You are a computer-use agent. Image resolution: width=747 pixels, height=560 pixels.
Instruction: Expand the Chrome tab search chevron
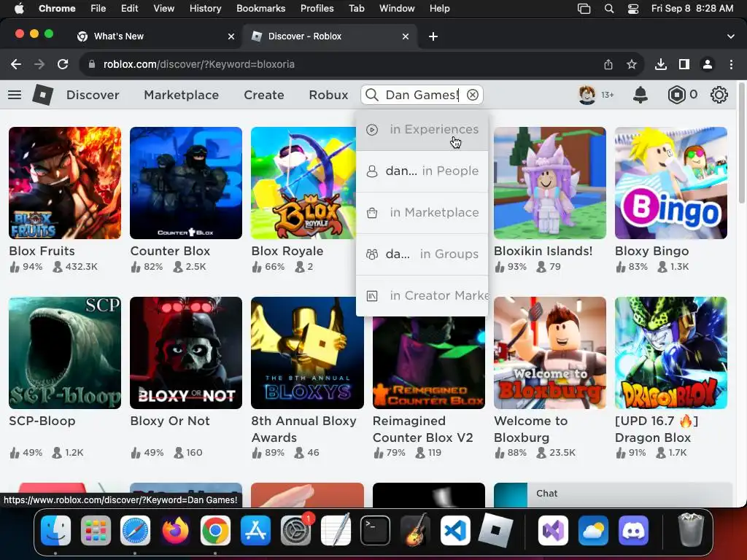click(x=730, y=36)
